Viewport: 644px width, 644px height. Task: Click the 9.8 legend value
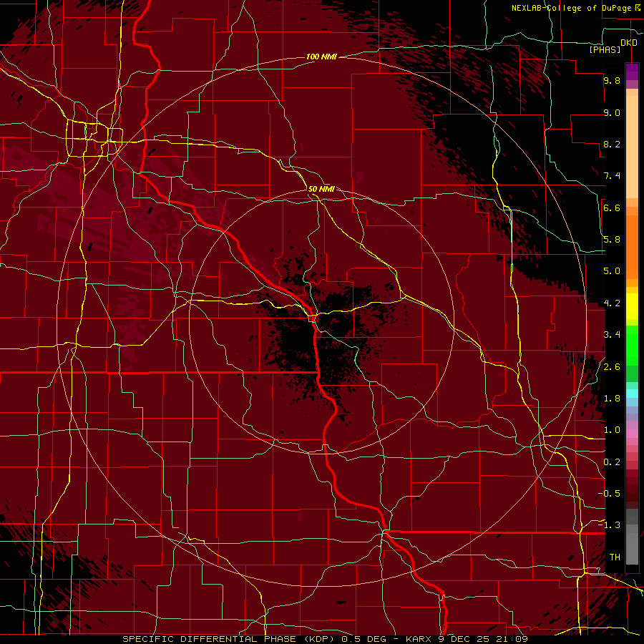612,81
